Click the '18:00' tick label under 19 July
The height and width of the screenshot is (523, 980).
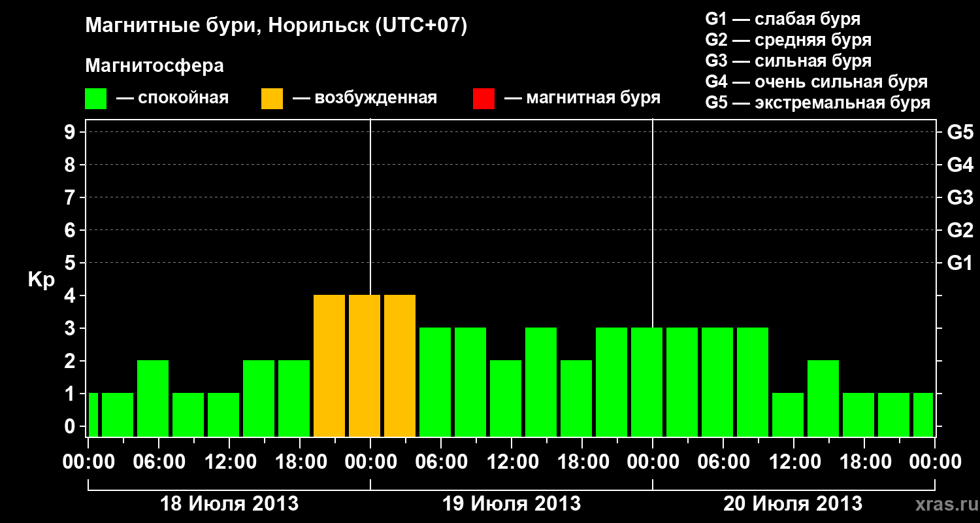click(x=582, y=462)
